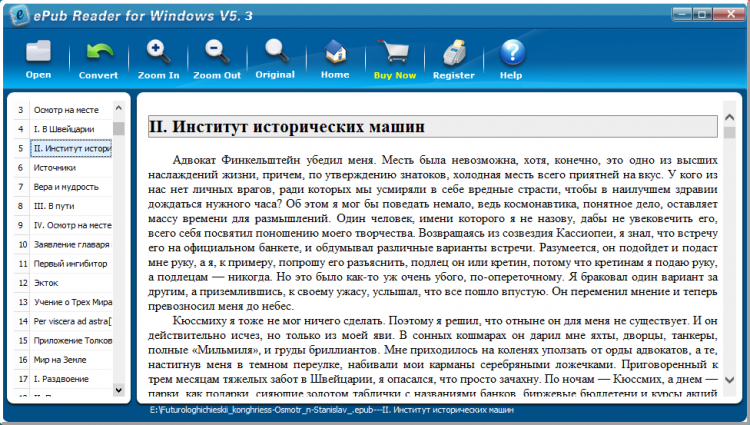Open chapter 'Вера и мудрость'

point(66,186)
